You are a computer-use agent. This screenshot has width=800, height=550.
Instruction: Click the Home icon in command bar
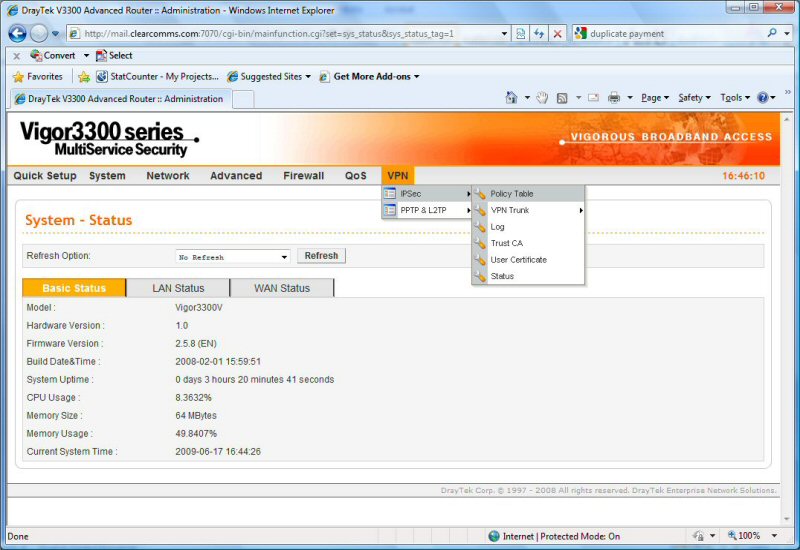[511, 97]
